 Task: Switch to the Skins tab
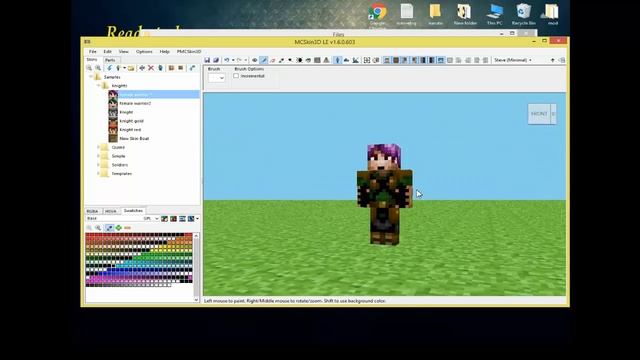(x=92, y=60)
